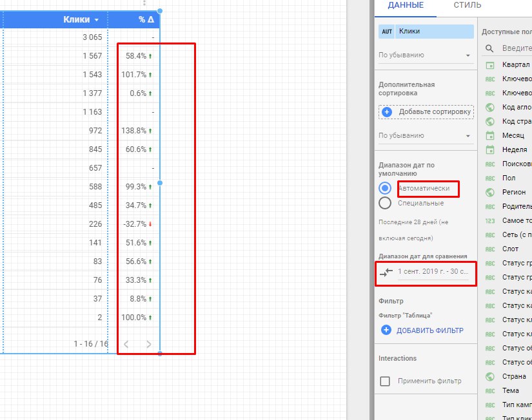
Task: Click the calendar icon next to Месяц
Action: [x=490, y=135]
